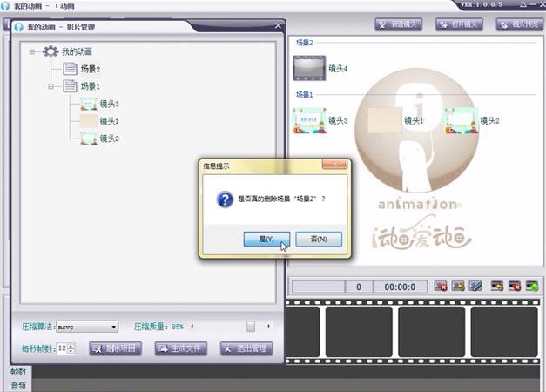The image size is (546, 392).
Task: Open the 压缩算法 msvc dropdown
Action: 114,327
